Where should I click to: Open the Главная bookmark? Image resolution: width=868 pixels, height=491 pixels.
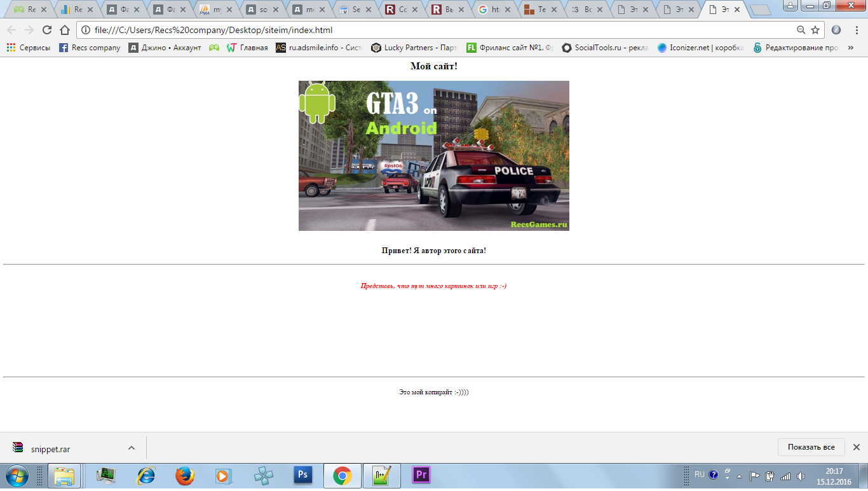(247, 48)
